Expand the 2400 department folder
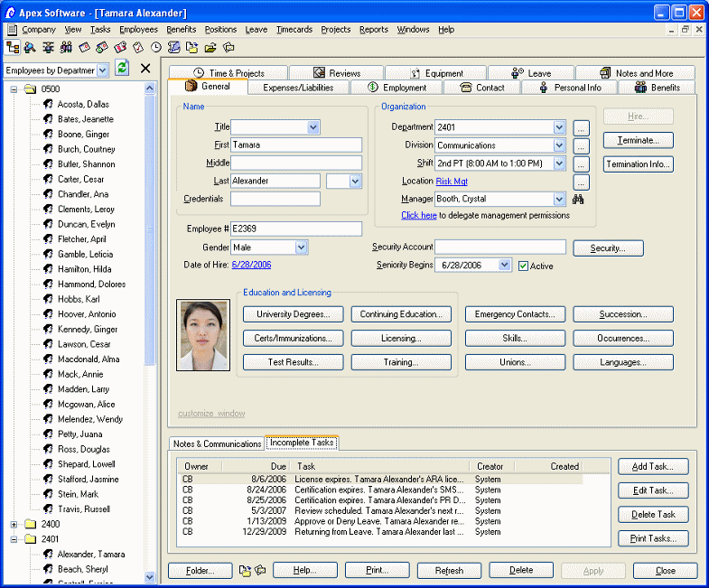 pyautogui.click(x=14, y=524)
